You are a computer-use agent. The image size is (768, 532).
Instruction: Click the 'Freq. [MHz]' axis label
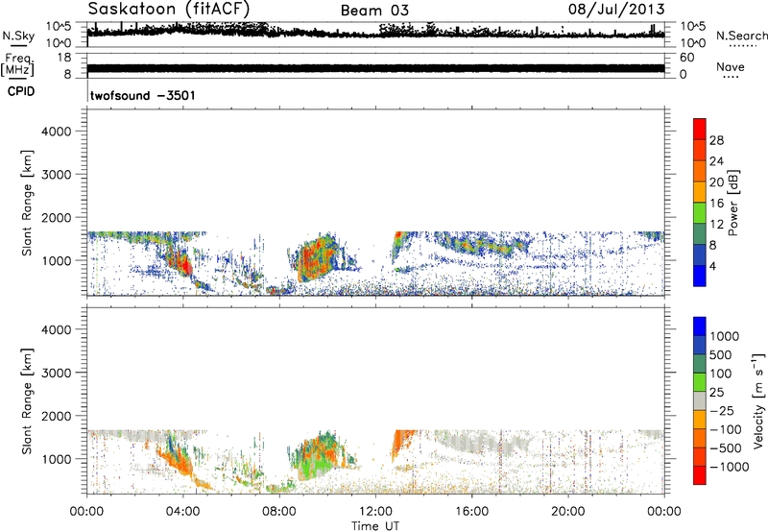pos(17,64)
